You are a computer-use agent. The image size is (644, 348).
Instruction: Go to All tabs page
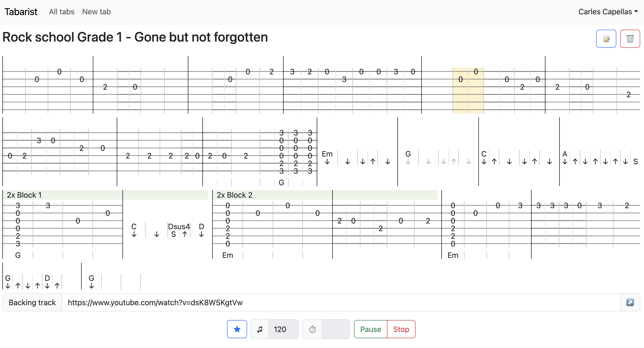(62, 12)
